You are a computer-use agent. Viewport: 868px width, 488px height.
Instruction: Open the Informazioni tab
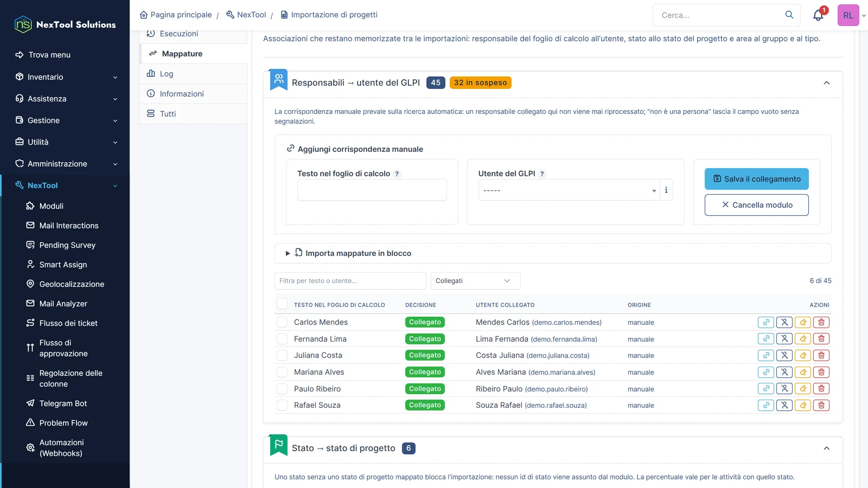pos(194,94)
